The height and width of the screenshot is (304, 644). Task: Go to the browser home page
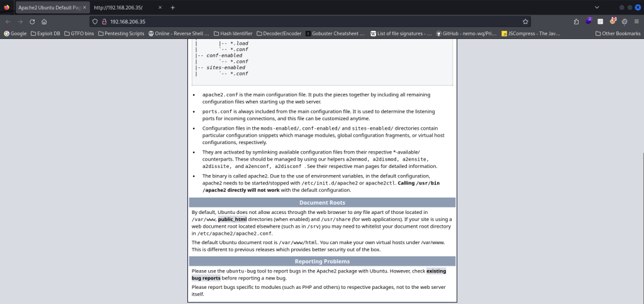coord(44,21)
